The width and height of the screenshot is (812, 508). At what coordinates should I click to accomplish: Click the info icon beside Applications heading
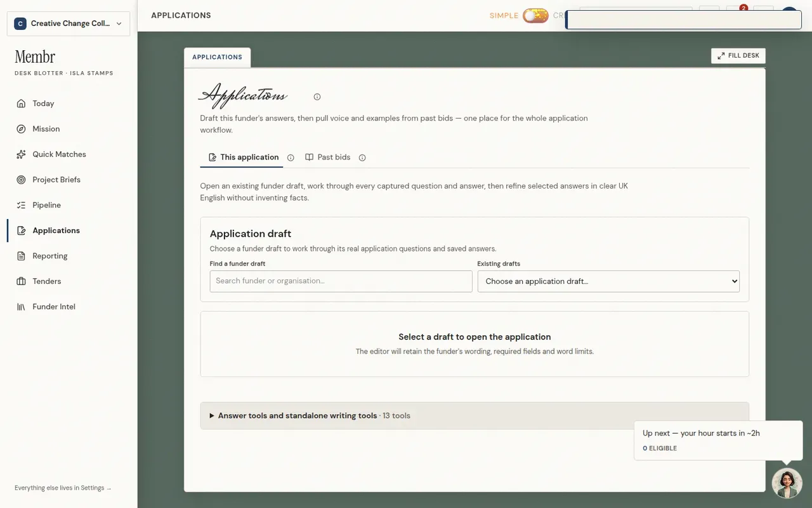(317, 97)
